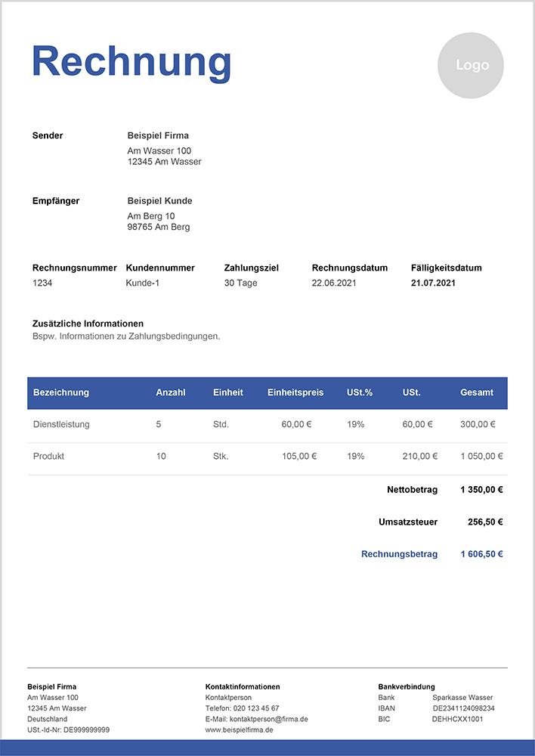This screenshot has height=756, width=535.
Task: Select the Produkt table row label
Action: click(49, 457)
